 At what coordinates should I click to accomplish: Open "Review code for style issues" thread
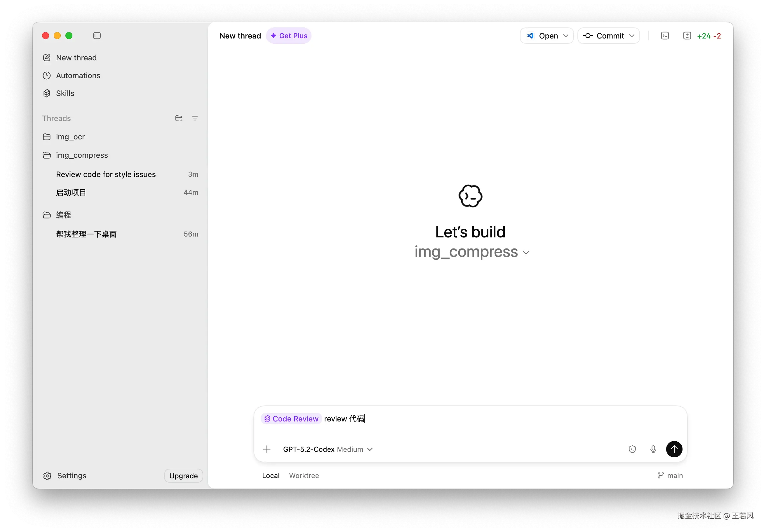(x=106, y=174)
